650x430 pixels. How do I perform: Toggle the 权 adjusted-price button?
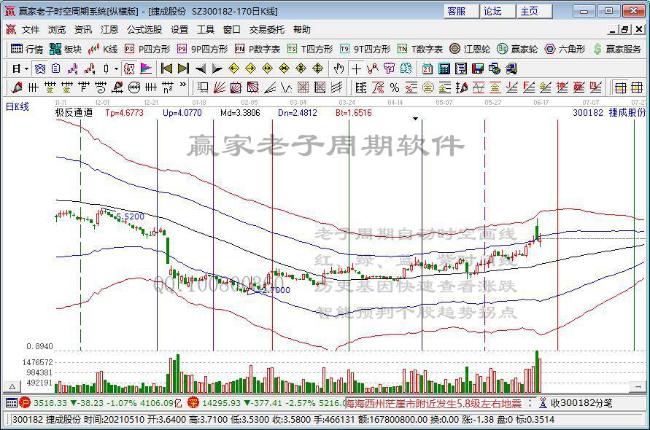pyautogui.click(x=129, y=69)
